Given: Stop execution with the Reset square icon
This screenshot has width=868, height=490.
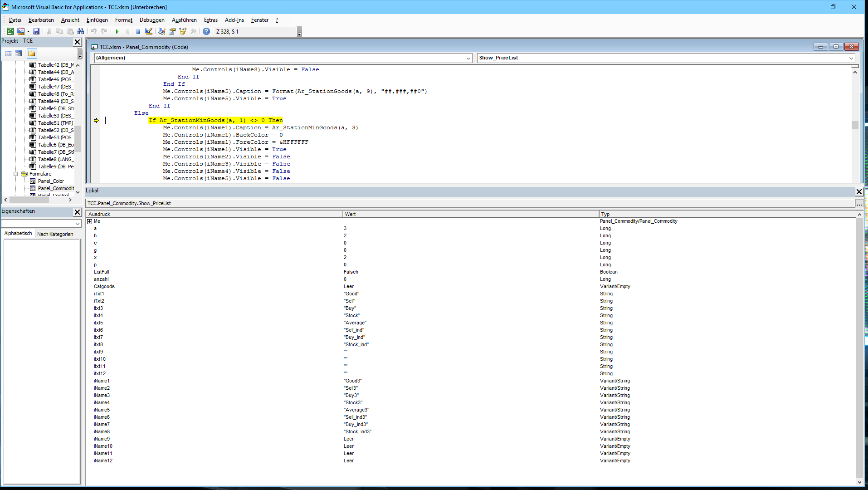Looking at the screenshot, I should [x=138, y=31].
